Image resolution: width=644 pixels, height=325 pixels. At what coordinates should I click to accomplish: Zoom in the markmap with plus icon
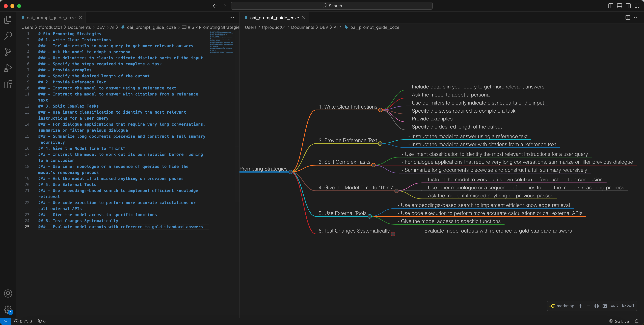[580, 306]
